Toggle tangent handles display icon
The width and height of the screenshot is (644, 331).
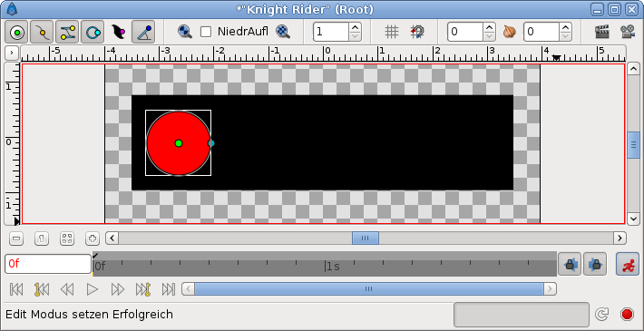tap(67, 32)
